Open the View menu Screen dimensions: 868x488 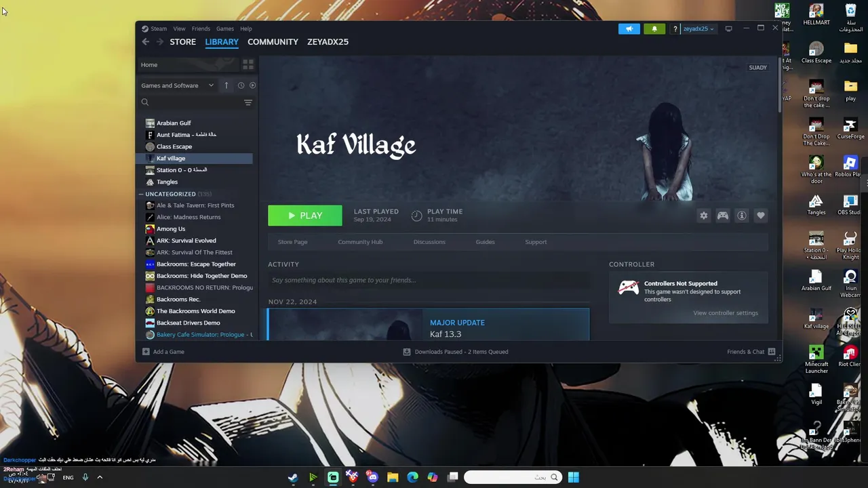click(179, 28)
